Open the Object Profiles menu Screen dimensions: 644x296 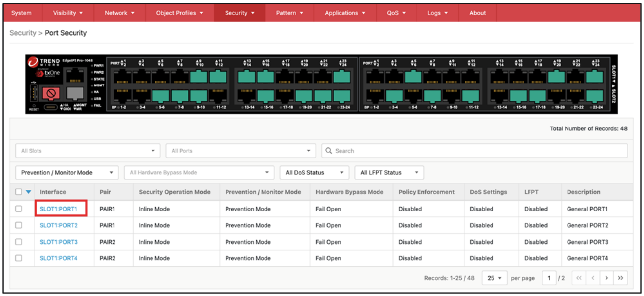tap(180, 13)
